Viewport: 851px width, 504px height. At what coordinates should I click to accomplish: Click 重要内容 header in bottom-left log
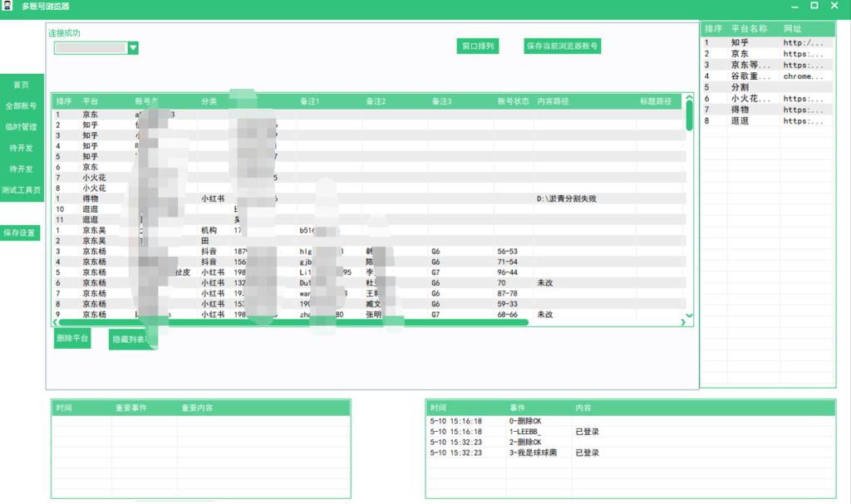(x=197, y=408)
